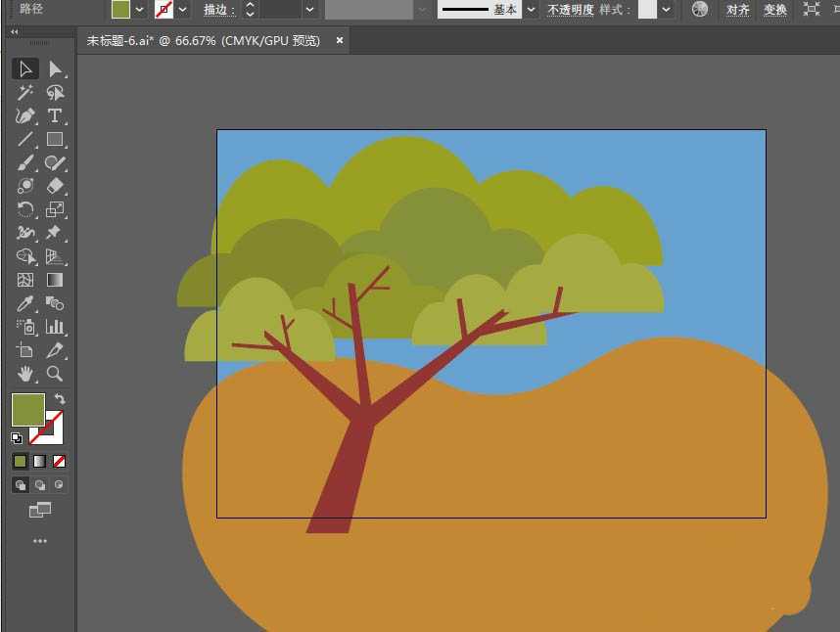
Task: Click the 不透明度 opacity link
Action: pyautogui.click(x=570, y=10)
